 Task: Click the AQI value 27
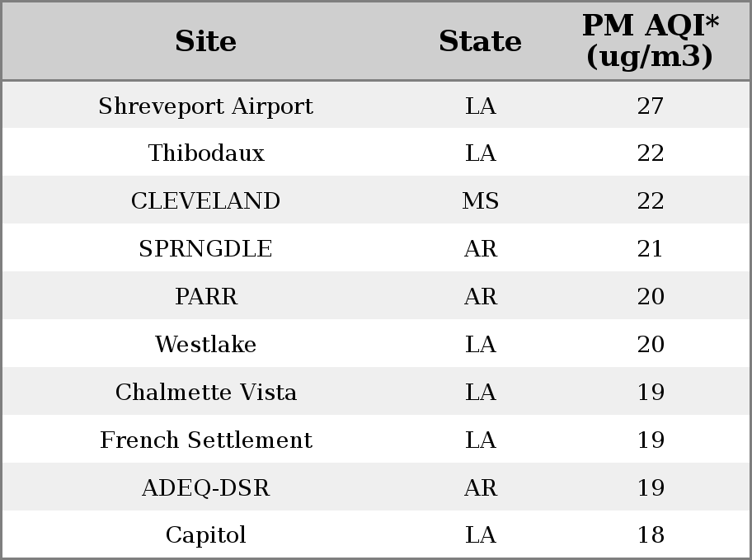(x=651, y=106)
